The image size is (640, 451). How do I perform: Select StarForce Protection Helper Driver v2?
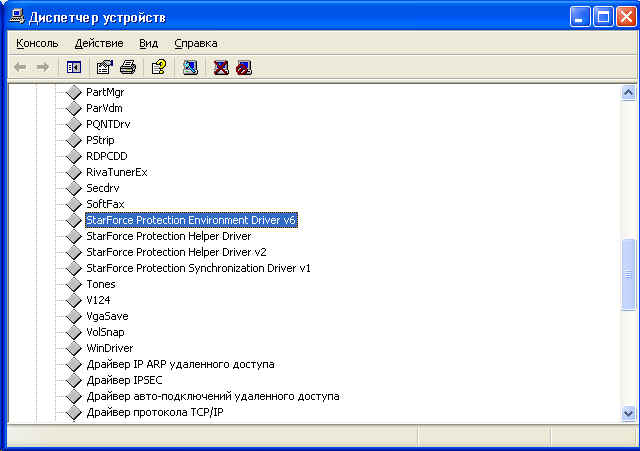point(176,252)
